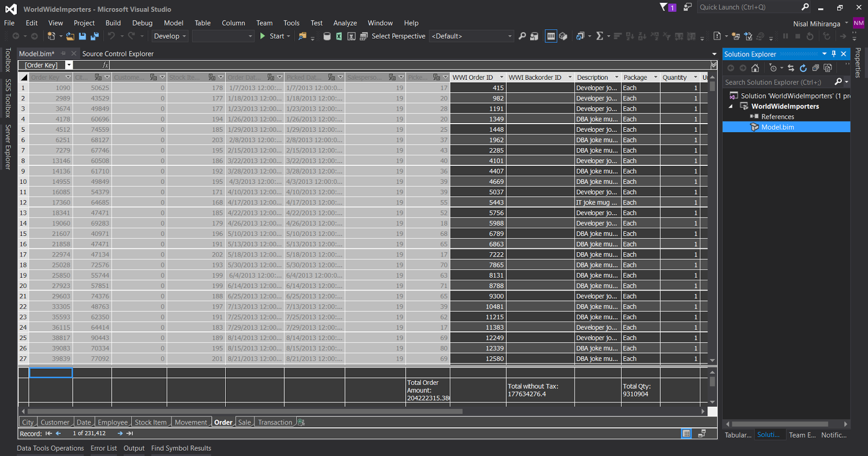
Task: Click Sync with Active Document icon
Action: [x=791, y=68]
